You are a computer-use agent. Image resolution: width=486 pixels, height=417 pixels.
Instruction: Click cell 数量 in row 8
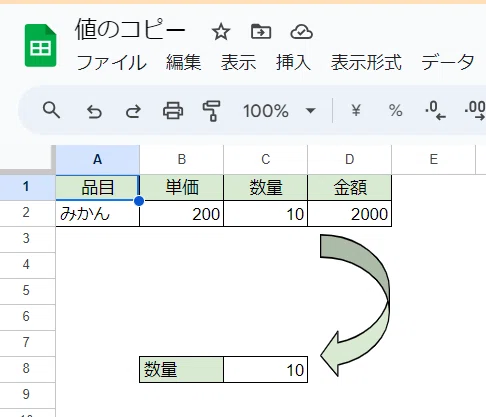pyautogui.click(x=182, y=369)
